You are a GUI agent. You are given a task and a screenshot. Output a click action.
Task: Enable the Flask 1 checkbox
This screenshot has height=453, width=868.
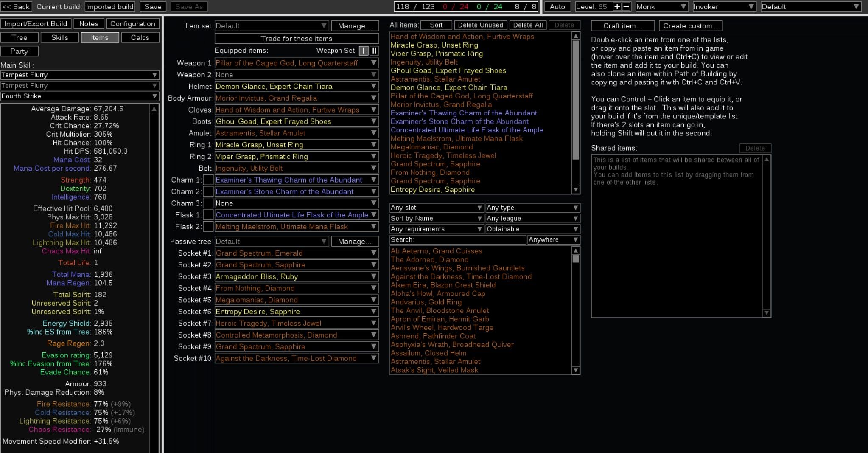click(x=208, y=215)
